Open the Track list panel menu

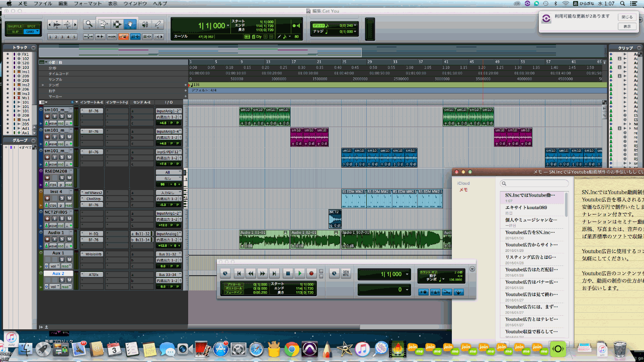click(33, 47)
